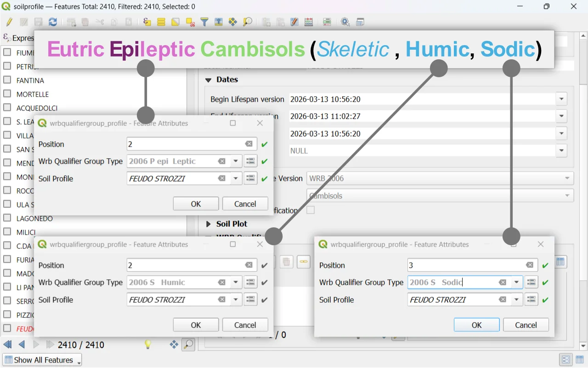Viewport: 588px width, 368px height.
Task: Check the FANTINA feature checkbox
Action: coord(7,80)
